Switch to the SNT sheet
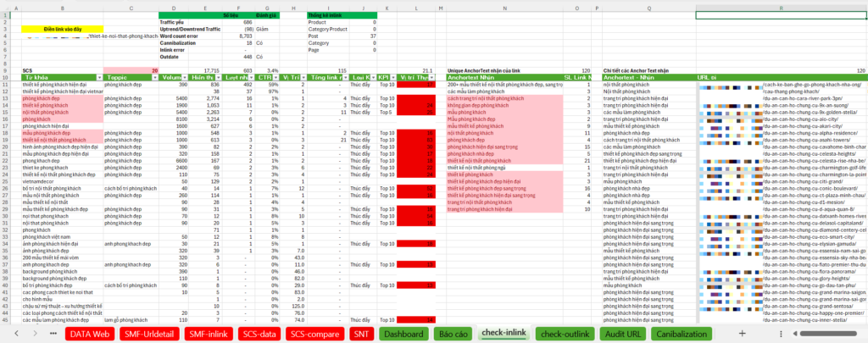868x343 pixels. click(361, 334)
